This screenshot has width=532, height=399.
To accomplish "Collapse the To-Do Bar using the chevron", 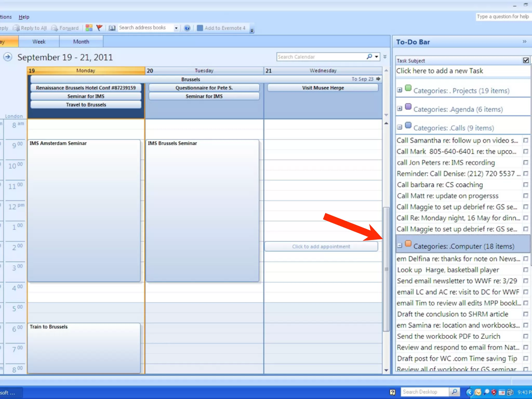I will click(x=524, y=42).
